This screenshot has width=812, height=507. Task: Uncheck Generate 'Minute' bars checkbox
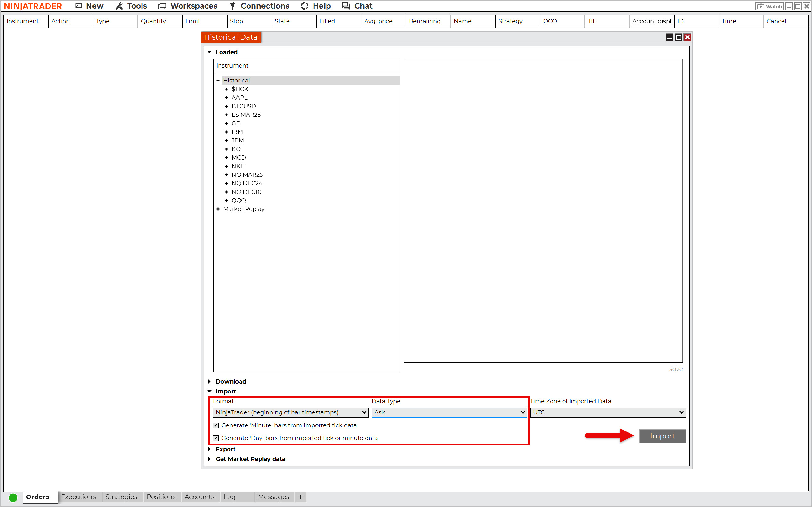click(216, 425)
